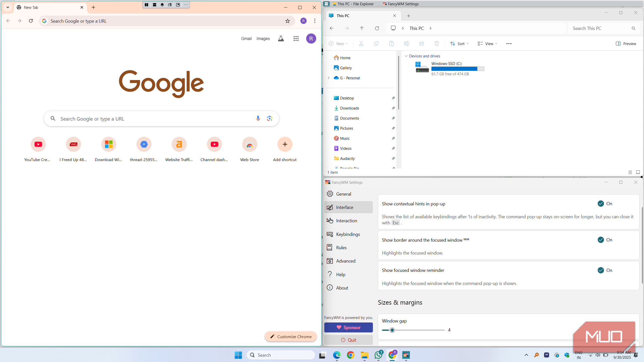
Task: Click Customize Chrome button
Action: click(x=291, y=337)
